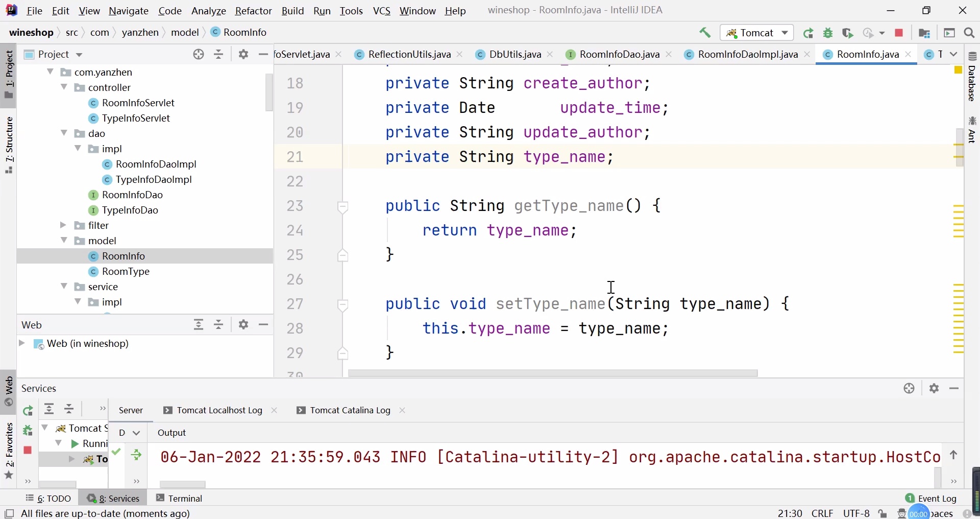
Task: Open the Refactor menu
Action: pos(254,11)
